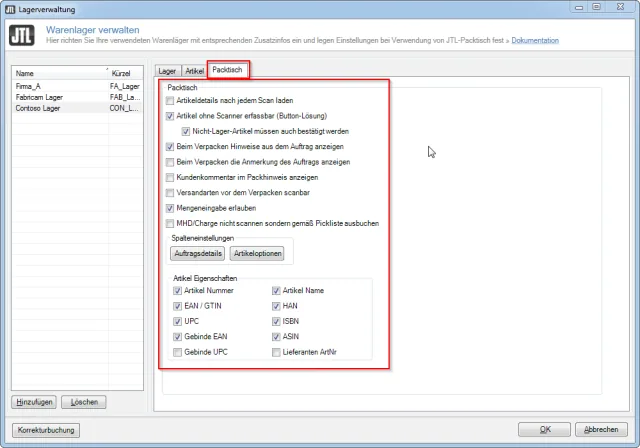Uncheck the ISBN checkbox
Image resolution: width=640 pixels, height=448 pixels.
pyautogui.click(x=276, y=322)
